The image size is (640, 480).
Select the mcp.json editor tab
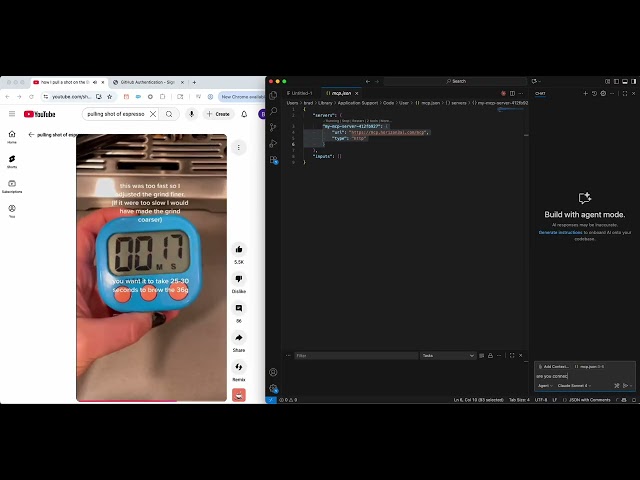[341, 93]
